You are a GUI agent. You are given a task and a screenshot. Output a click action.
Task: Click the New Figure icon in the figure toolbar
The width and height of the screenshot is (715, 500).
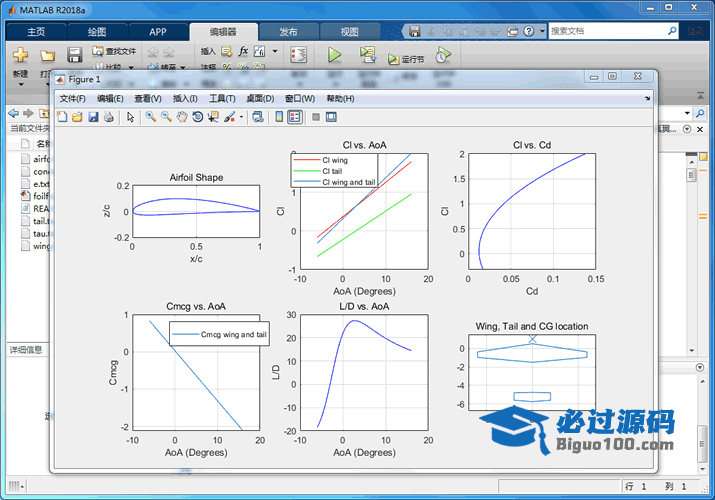[x=63, y=117]
